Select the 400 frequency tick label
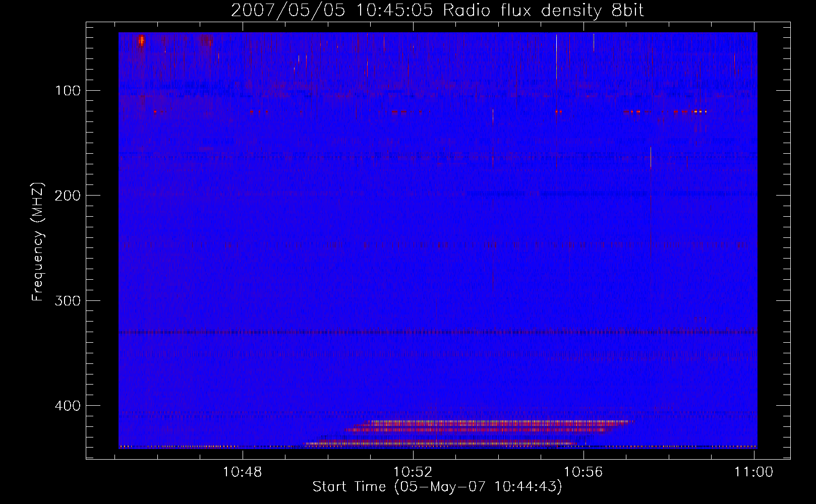Screen dimensions: 816x504 click(x=68, y=405)
